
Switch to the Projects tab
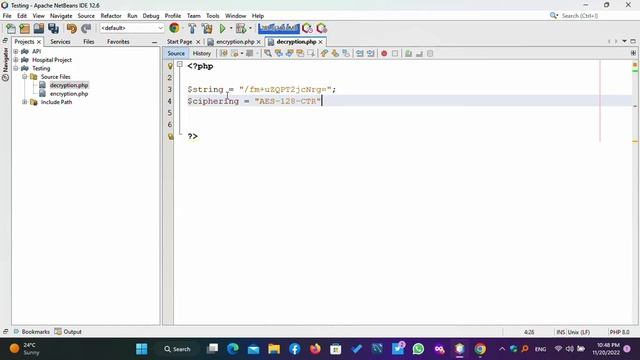tap(24, 42)
